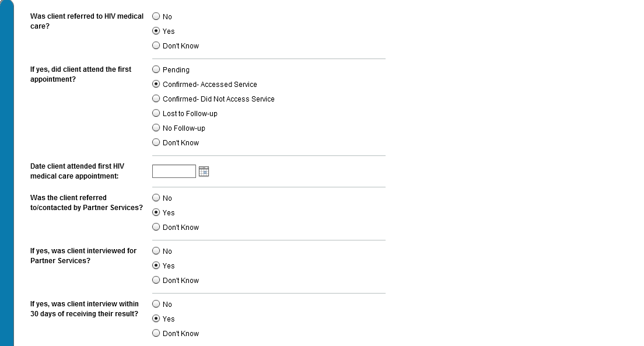Click the first appointment date input field
The height and width of the screenshot is (346, 644).
[x=174, y=172]
